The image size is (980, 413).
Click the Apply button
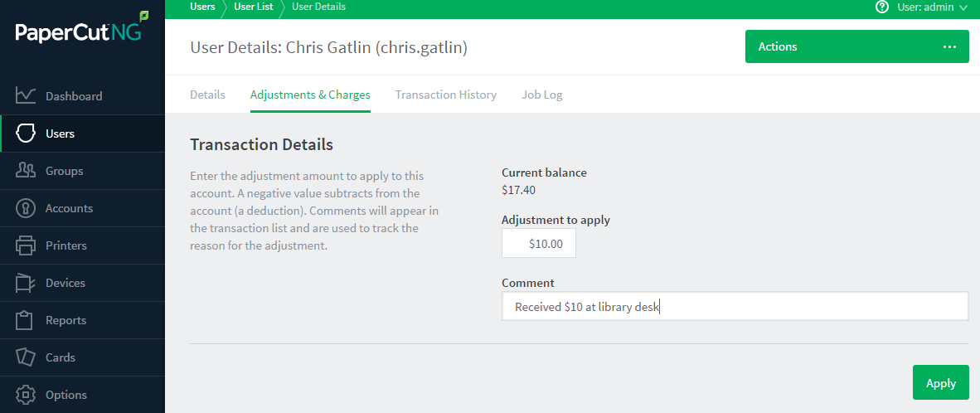(941, 382)
